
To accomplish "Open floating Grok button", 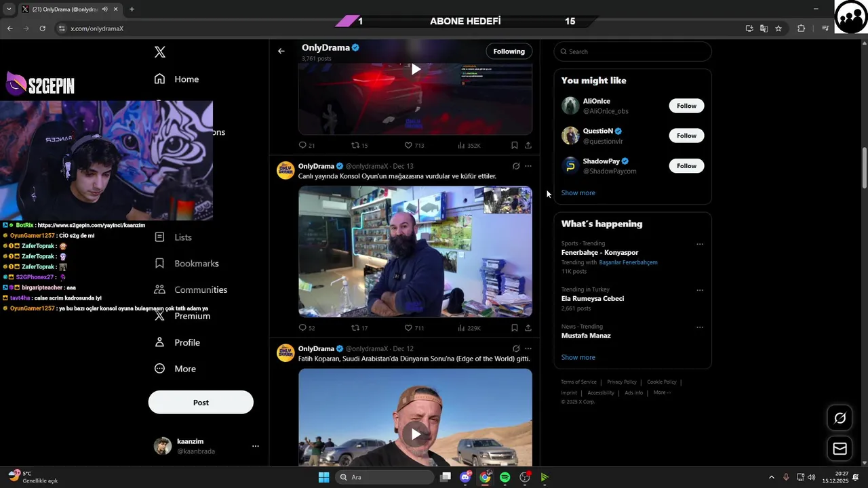I will 840,418.
